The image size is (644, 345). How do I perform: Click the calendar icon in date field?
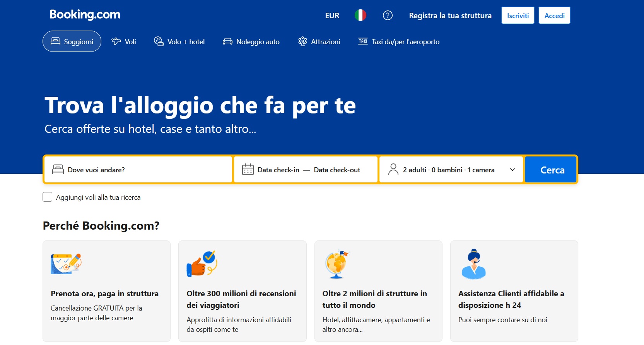(248, 170)
